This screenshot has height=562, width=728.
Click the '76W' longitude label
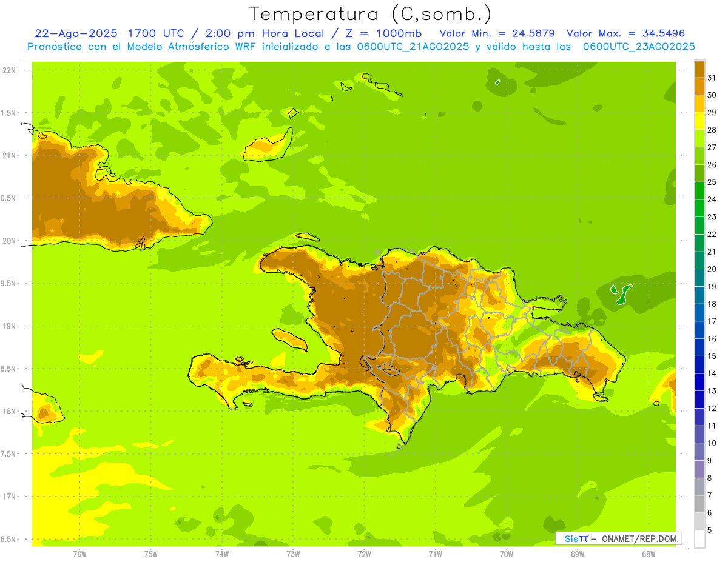pos(79,554)
